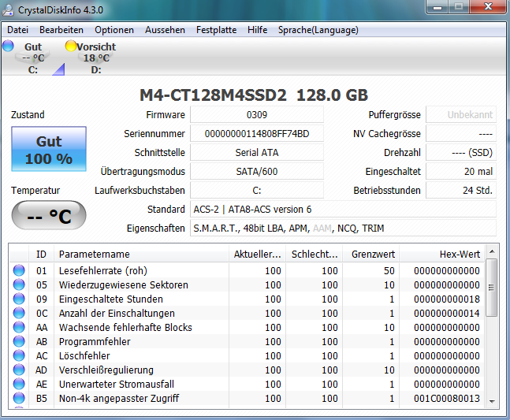This screenshot has height=420, width=510.
Task: Click the status orb for Löschfehler
Action: pos(19,355)
